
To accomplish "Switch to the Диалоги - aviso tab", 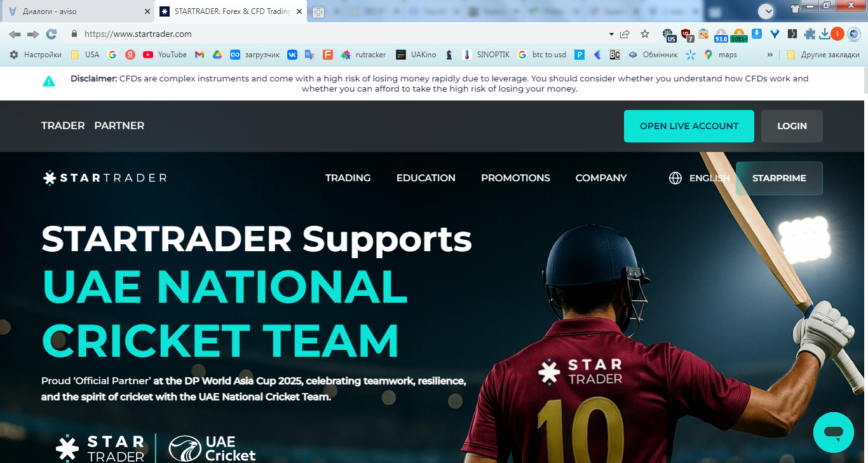I will coord(78,11).
